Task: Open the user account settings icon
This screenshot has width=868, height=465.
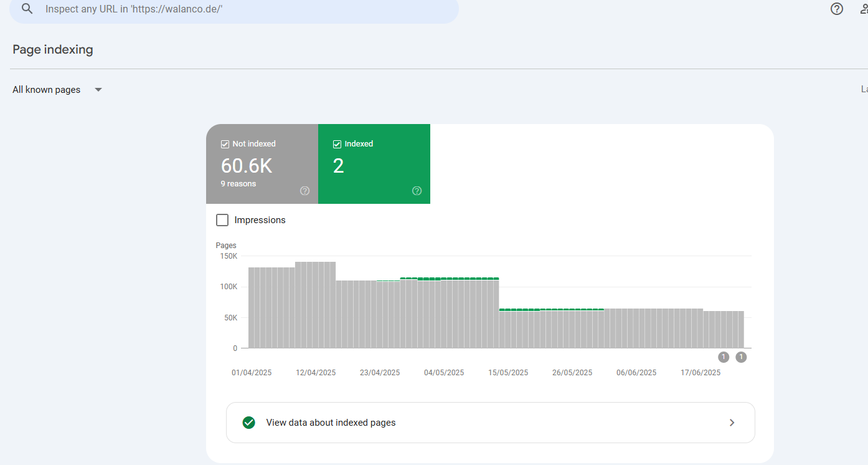Action: [x=863, y=9]
